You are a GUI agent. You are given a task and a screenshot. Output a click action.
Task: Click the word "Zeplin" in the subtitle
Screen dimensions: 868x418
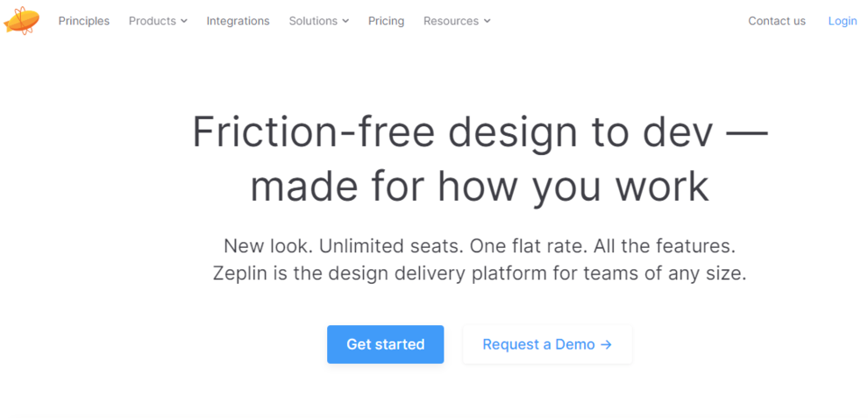point(240,273)
